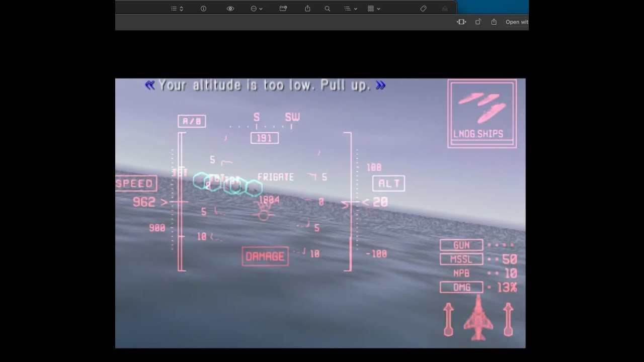Viewport: 644px width, 362px height.
Task: Click the 13% damage value
Action: pyautogui.click(x=507, y=288)
